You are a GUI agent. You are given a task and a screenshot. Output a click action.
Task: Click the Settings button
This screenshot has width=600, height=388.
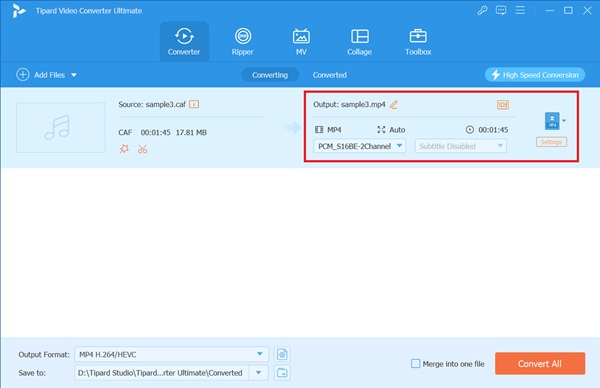coord(551,142)
